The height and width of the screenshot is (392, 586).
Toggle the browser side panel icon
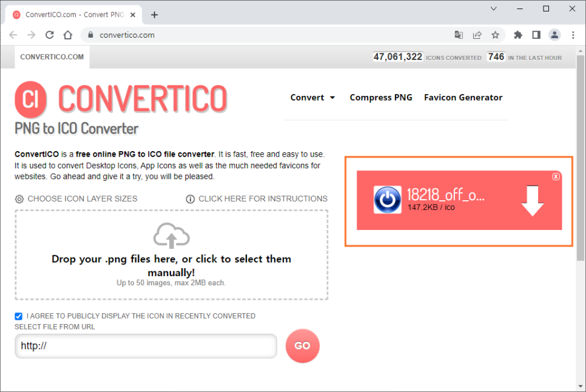pyautogui.click(x=536, y=35)
